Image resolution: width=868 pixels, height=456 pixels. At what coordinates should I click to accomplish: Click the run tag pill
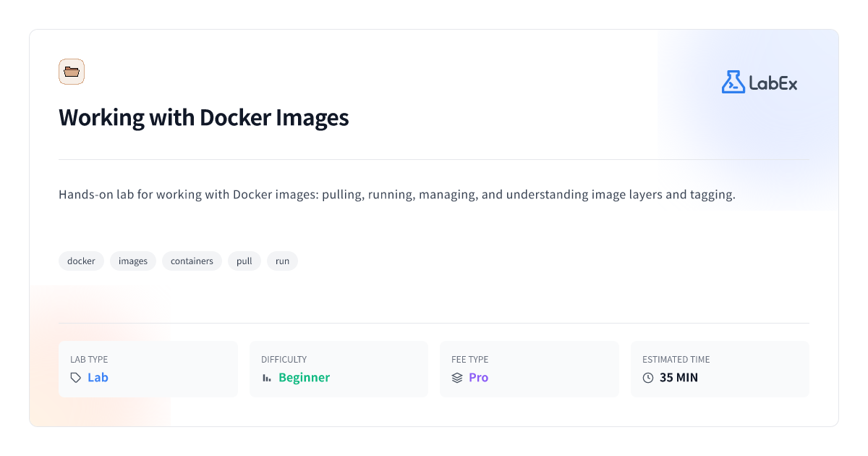[x=282, y=261]
